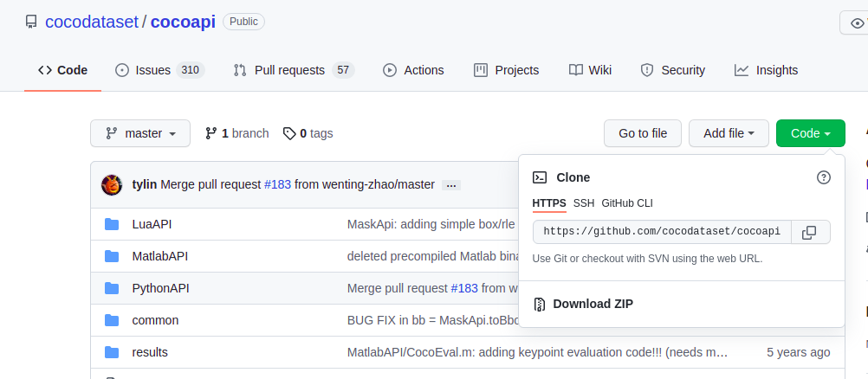The height and width of the screenshot is (379, 868).
Task: Select the GitHub CLI clone tab
Action: (627, 203)
